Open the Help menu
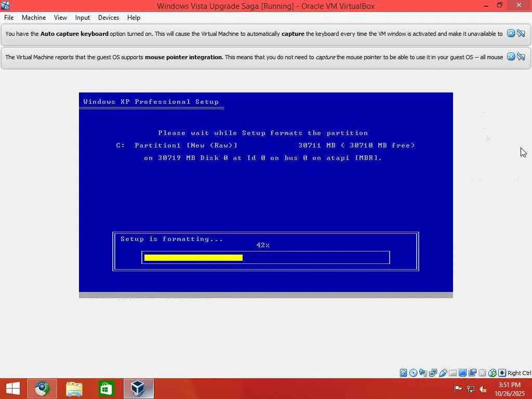 click(134, 18)
